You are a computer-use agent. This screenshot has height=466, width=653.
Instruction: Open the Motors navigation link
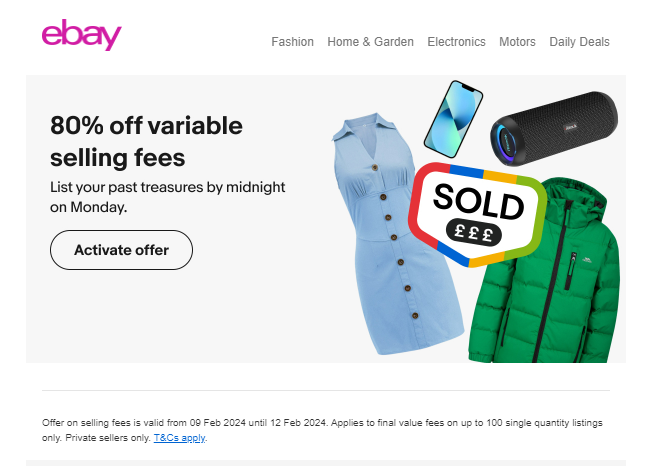pyautogui.click(x=517, y=42)
